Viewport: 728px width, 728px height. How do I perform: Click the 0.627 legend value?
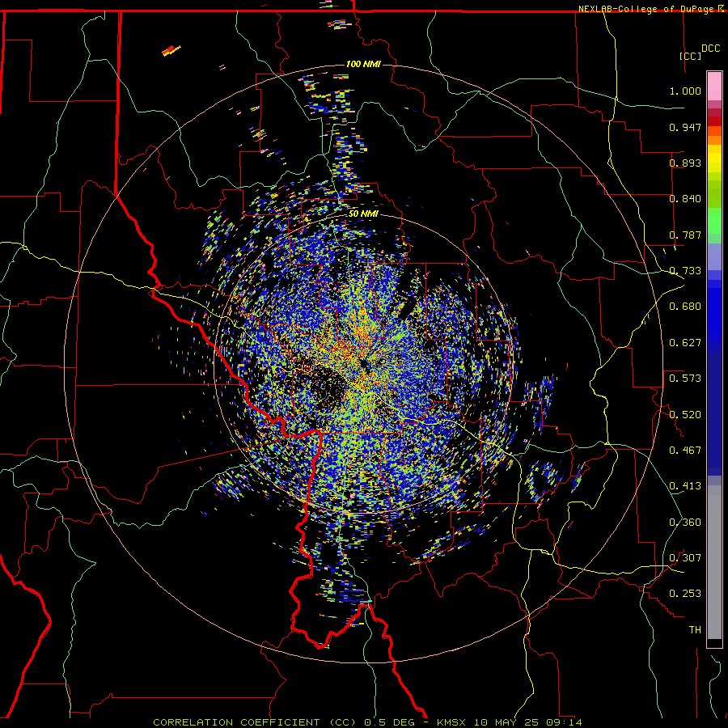coord(685,343)
